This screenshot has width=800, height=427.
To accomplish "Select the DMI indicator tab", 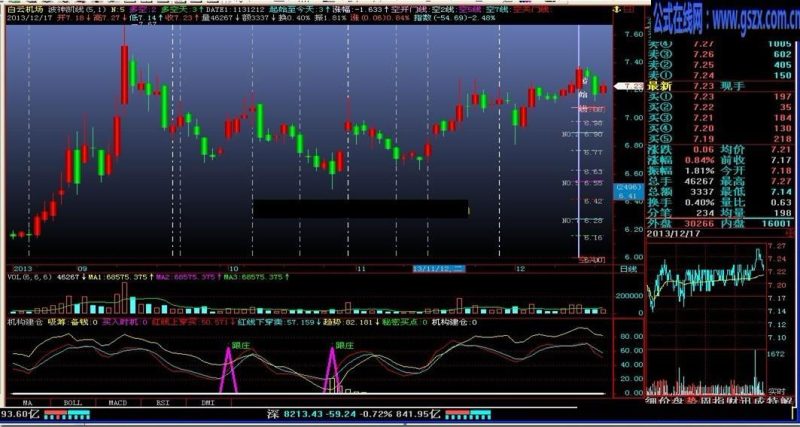I will [208, 403].
